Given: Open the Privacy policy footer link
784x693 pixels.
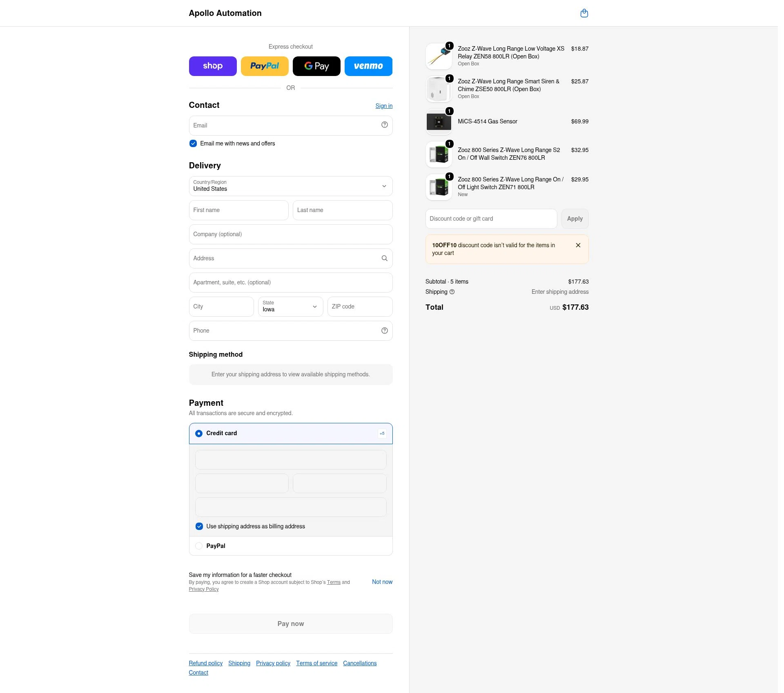Looking at the screenshot, I should (x=273, y=663).
